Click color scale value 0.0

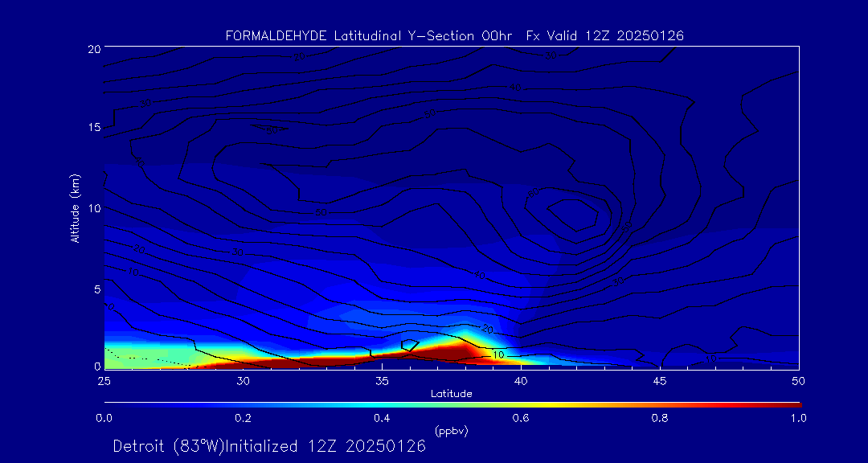click(104, 418)
